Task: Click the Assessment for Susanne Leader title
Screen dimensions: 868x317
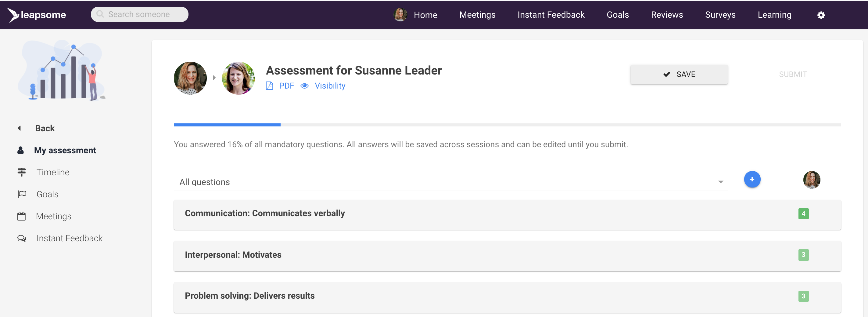Action: point(353,71)
